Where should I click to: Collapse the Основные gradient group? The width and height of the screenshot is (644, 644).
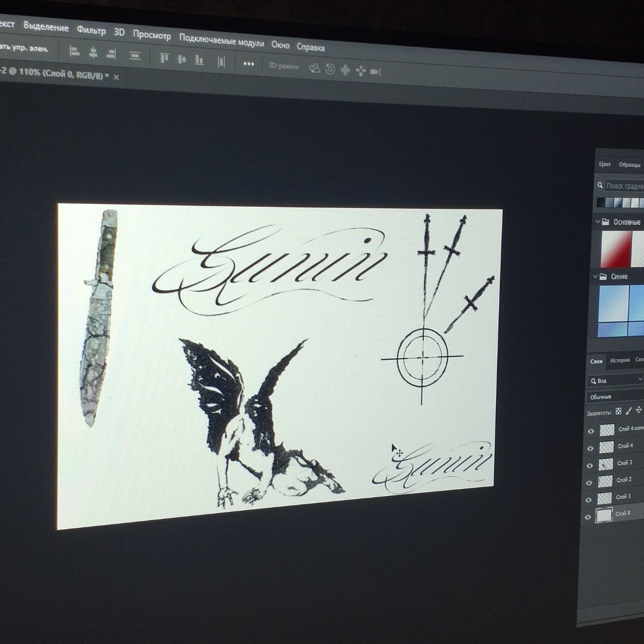598,221
